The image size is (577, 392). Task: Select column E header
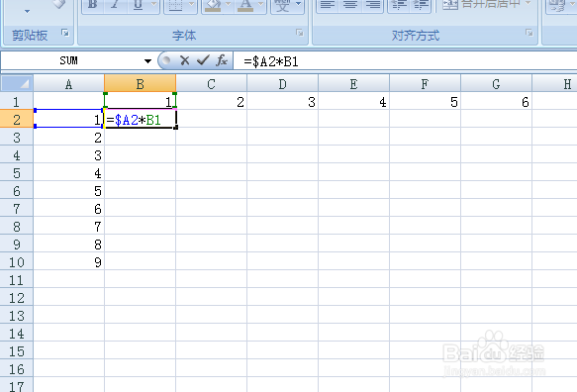pyautogui.click(x=353, y=84)
